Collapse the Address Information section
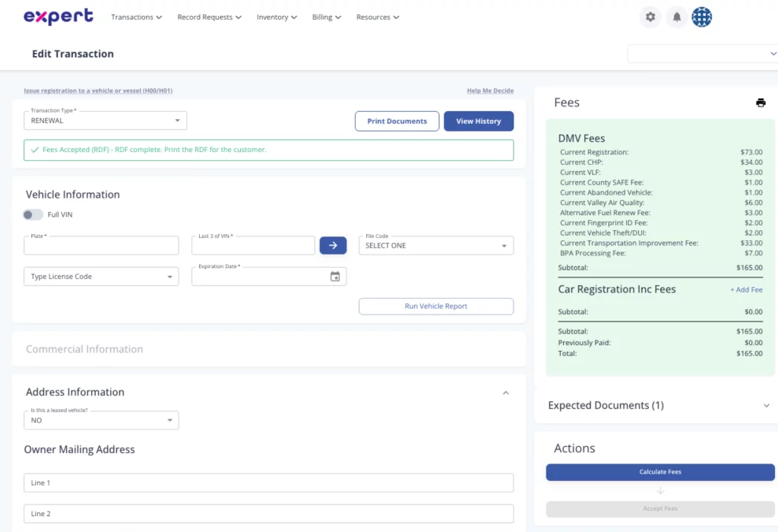Screen dimensions: 778x532 505,393
